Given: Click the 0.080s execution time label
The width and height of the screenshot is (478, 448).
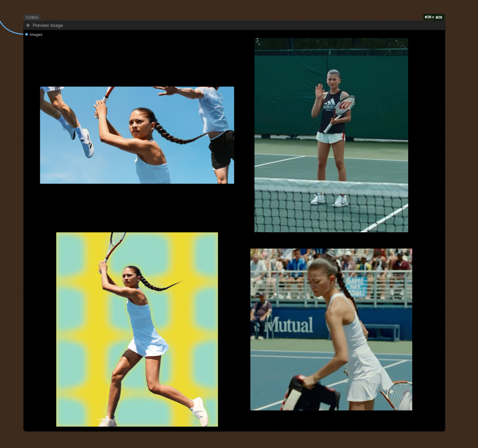Looking at the screenshot, I should pyautogui.click(x=32, y=17).
